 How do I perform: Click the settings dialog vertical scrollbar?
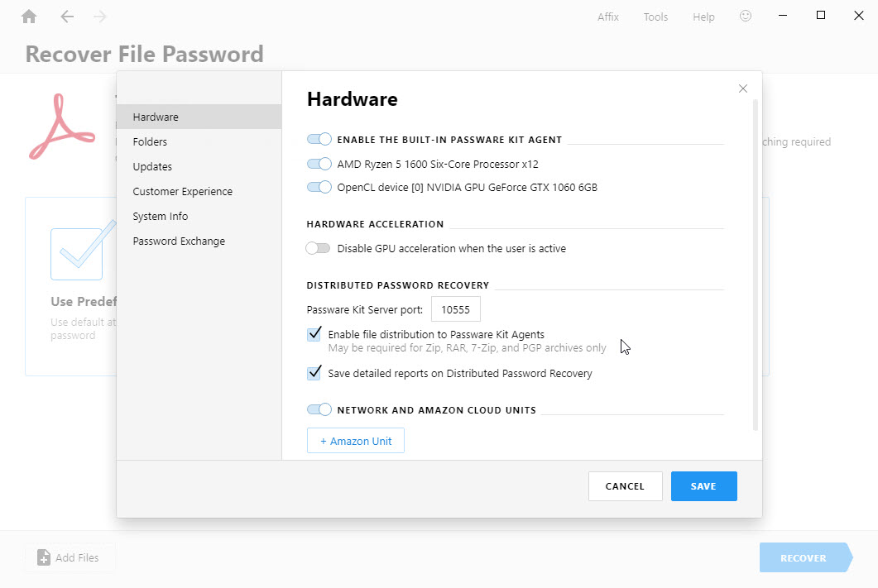click(x=755, y=265)
